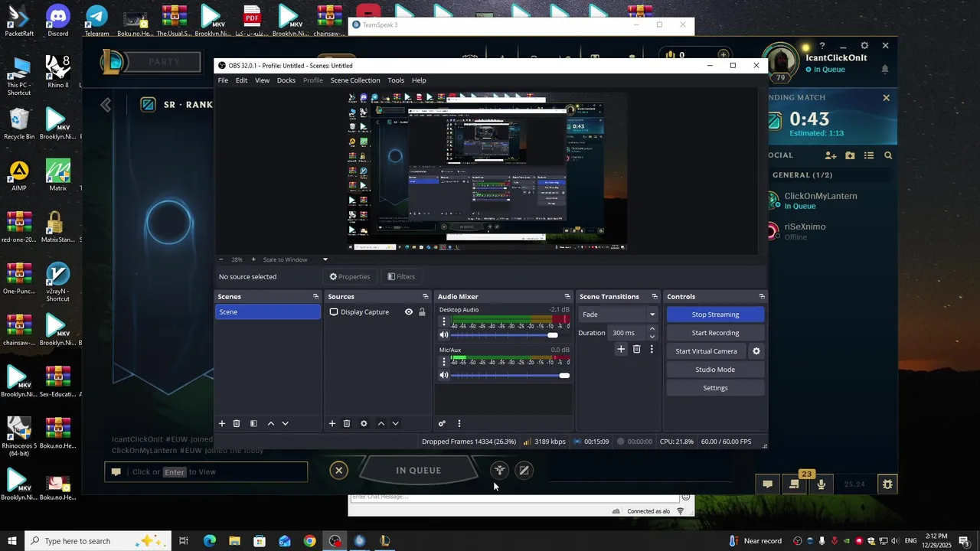This screenshot has width=980, height=551.
Task: Toggle League client microphone icon
Action: 821,484
